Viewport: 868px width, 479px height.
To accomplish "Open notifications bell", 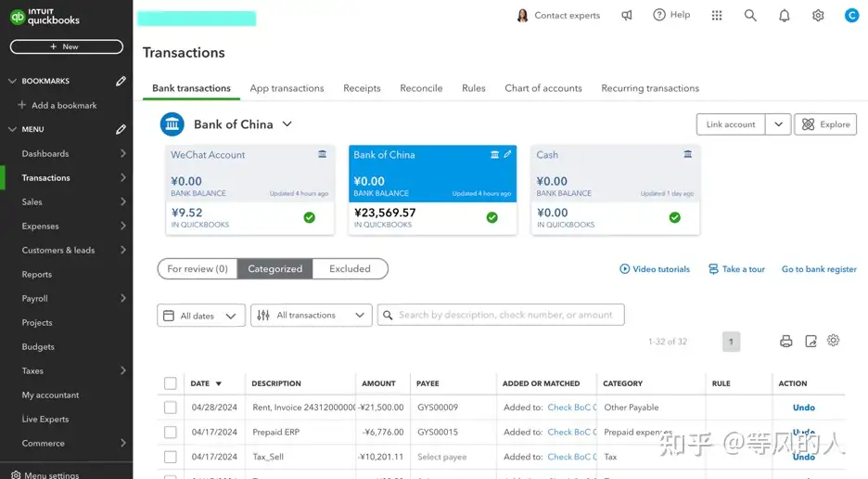I will tap(785, 16).
